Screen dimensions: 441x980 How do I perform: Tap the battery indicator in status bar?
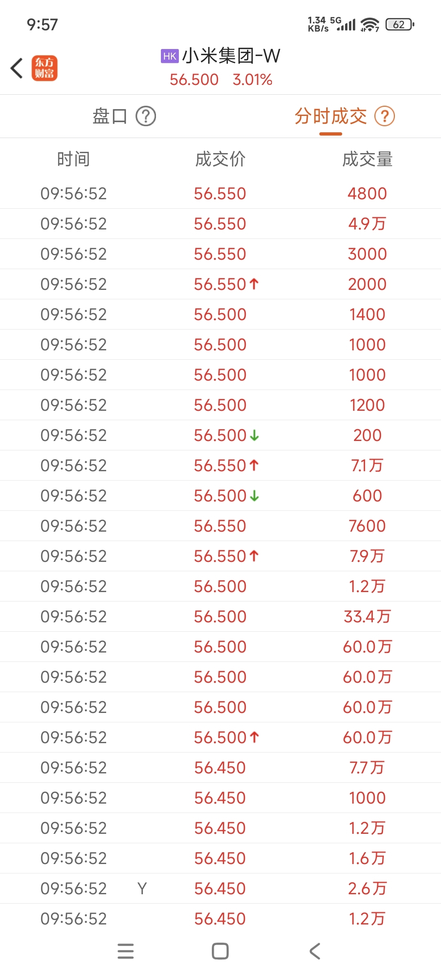pyautogui.click(x=400, y=24)
